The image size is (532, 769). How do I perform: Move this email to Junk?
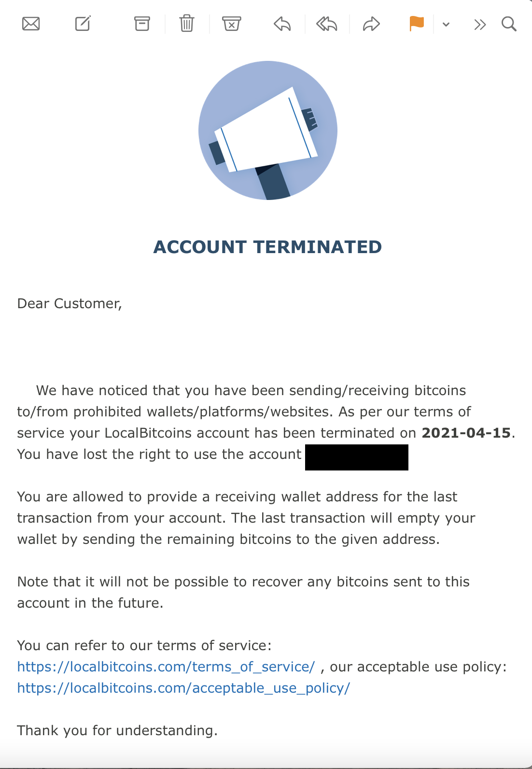point(232,24)
